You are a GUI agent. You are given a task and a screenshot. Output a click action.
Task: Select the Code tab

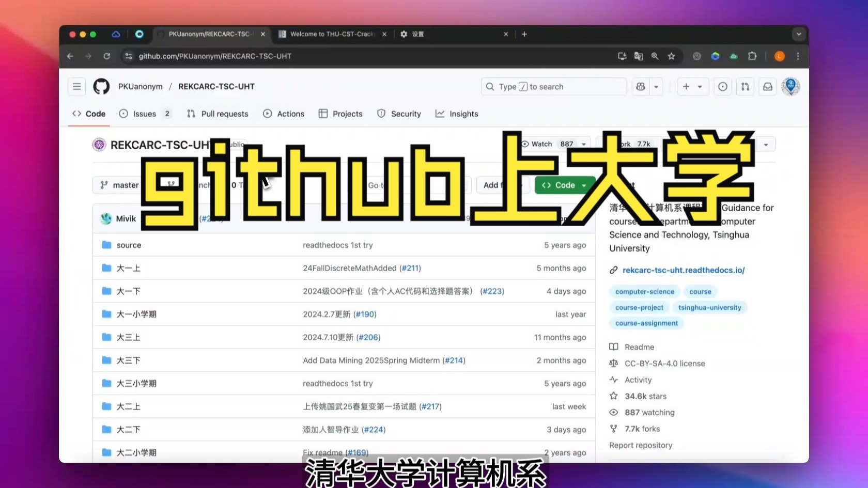click(x=89, y=114)
